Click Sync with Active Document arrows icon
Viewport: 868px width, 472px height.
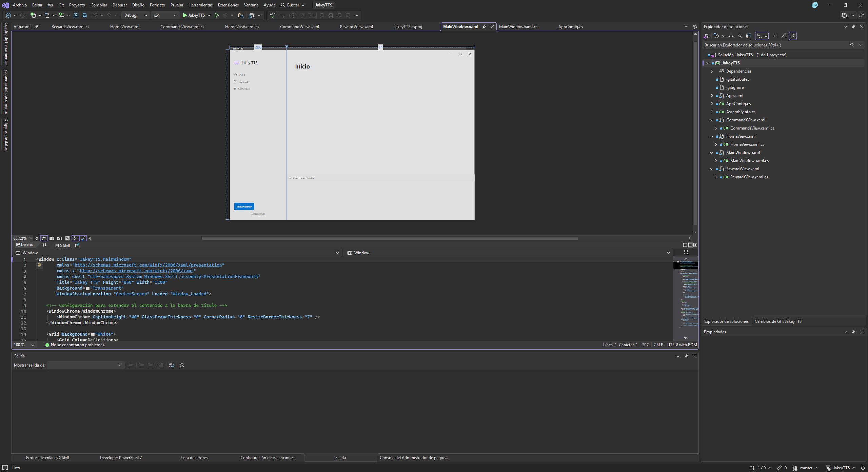coord(731,36)
